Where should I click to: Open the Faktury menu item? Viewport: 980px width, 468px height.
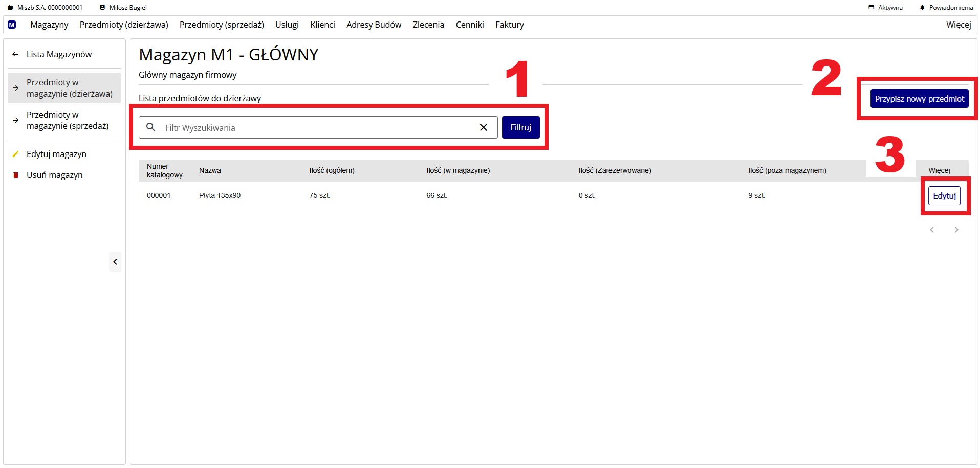pyautogui.click(x=509, y=25)
